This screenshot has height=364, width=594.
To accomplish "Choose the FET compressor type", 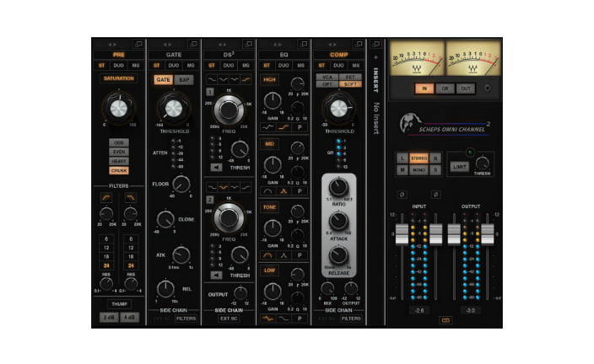I will click(x=350, y=78).
